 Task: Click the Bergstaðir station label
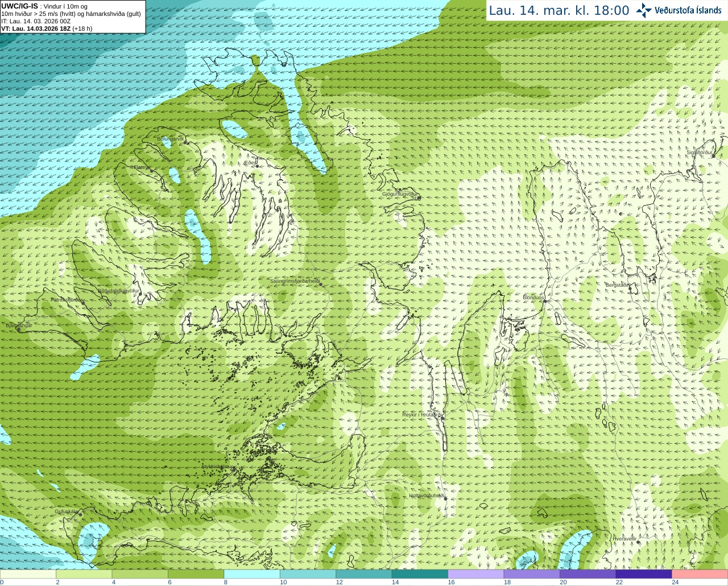617,285
